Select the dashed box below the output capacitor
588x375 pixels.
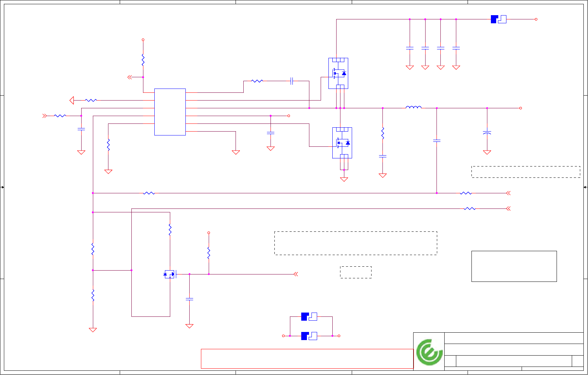(526, 172)
